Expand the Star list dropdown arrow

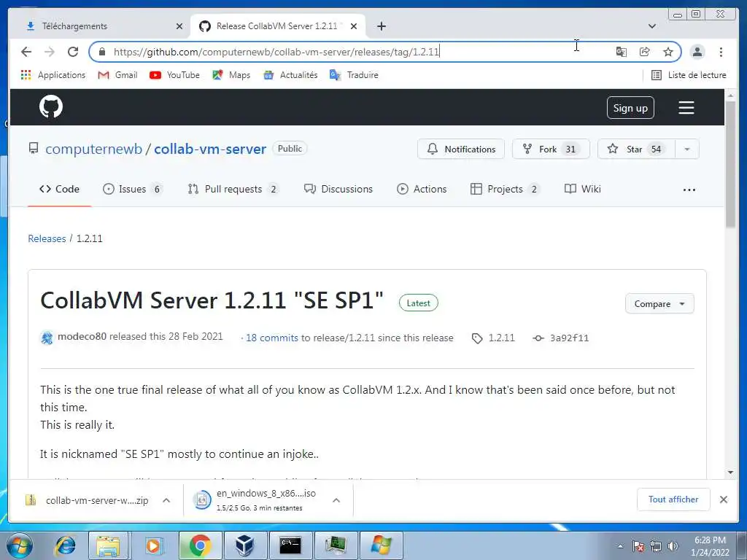click(x=687, y=149)
